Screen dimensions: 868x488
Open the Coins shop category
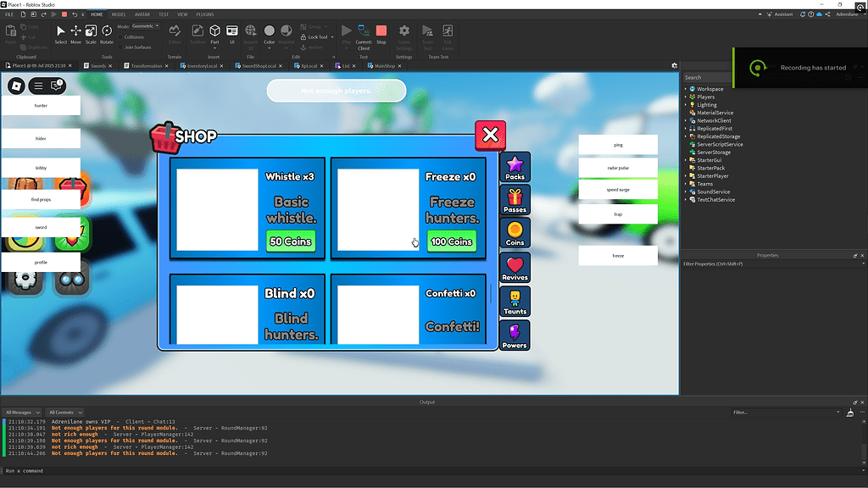[x=515, y=234]
